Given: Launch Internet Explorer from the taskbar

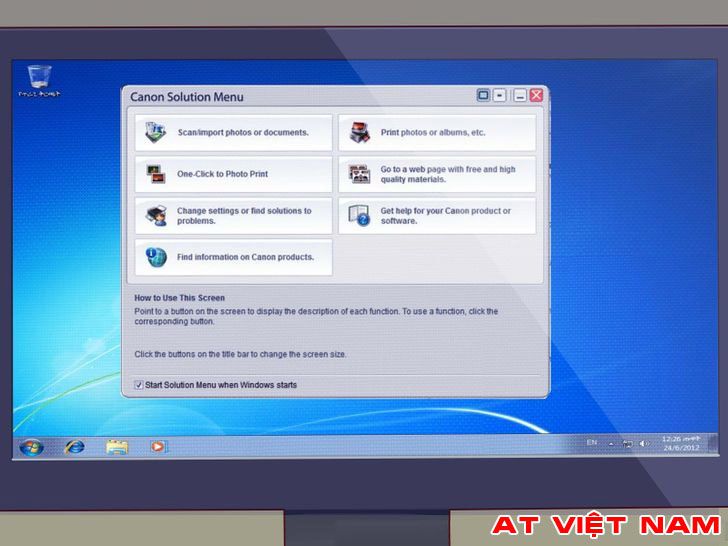Looking at the screenshot, I should tap(74, 446).
